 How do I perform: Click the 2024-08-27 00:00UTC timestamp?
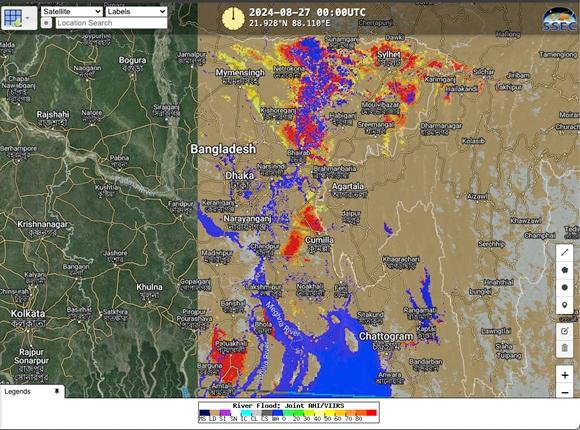click(x=307, y=12)
